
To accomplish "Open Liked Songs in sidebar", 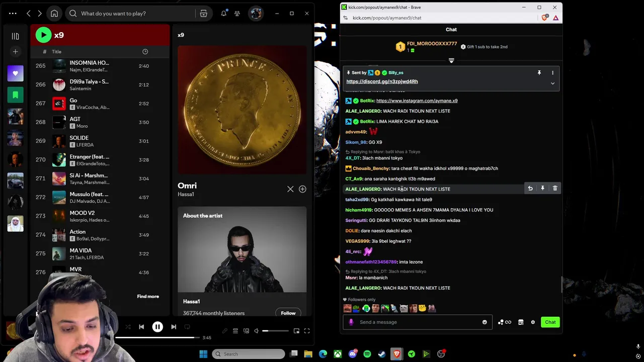I will (15, 73).
